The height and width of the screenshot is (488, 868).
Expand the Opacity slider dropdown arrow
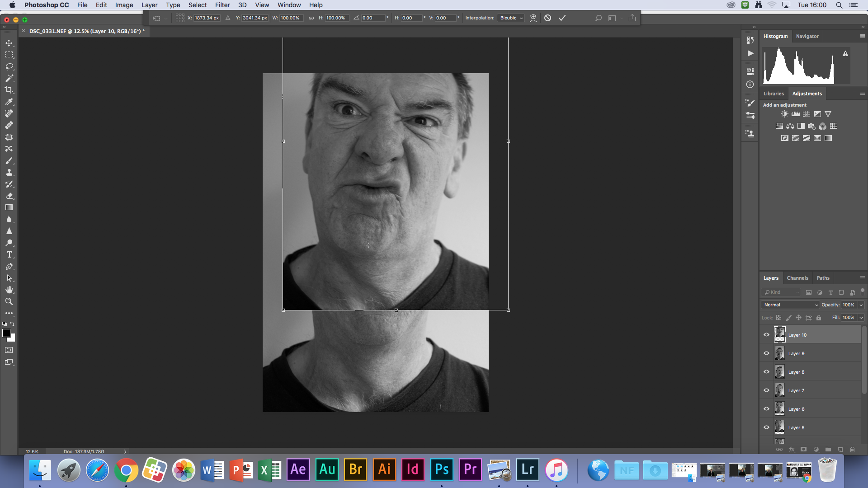pyautogui.click(x=861, y=305)
